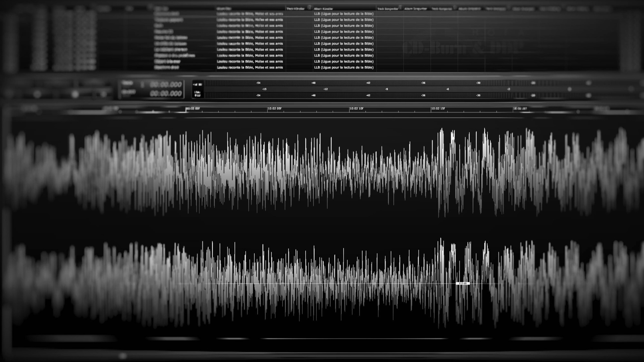This screenshot has width=644, height=362.
Task: Click the filter icon beside Track Komponist header
Action: click(x=454, y=8)
